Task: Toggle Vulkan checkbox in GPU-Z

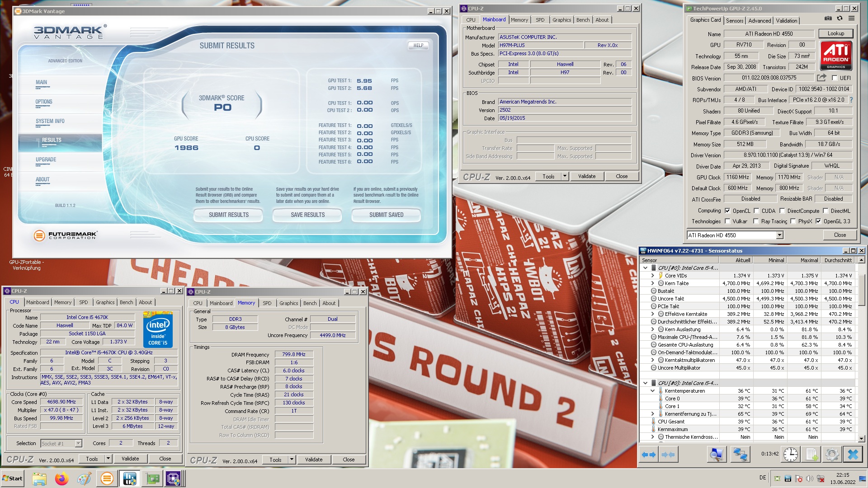Action: [x=727, y=221]
